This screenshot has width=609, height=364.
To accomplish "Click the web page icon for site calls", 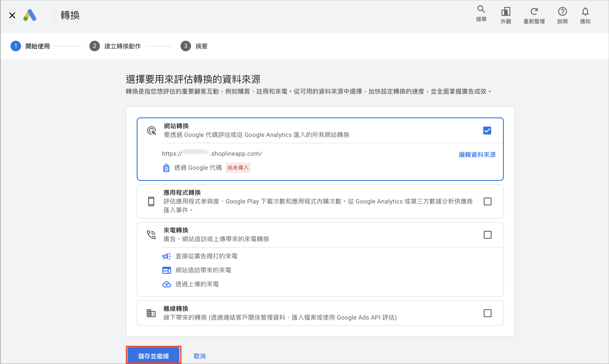I will [x=166, y=270].
